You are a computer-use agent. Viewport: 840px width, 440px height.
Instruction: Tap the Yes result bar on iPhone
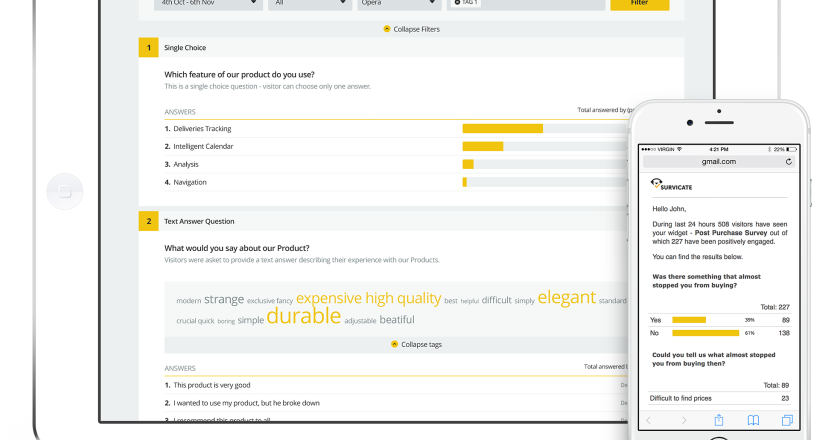689,320
